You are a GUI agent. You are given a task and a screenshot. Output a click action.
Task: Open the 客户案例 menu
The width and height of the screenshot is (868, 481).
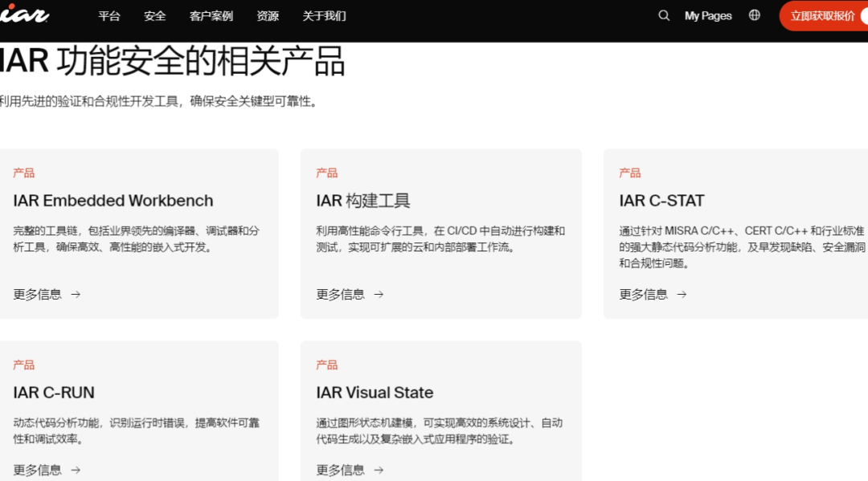point(211,16)
